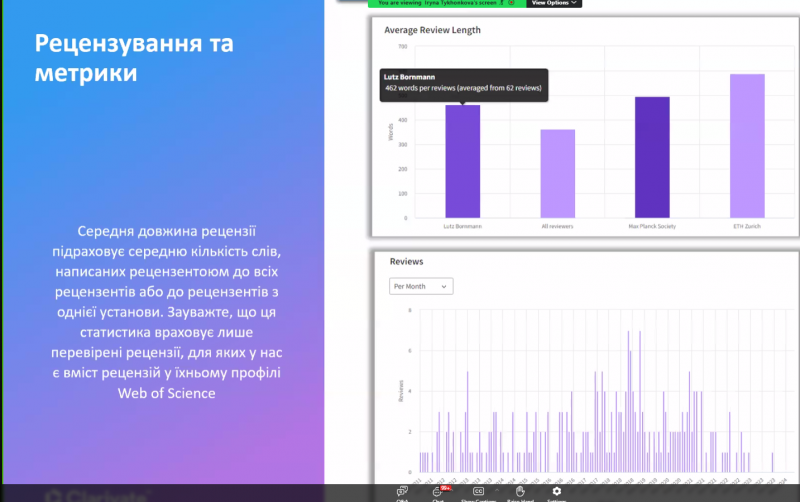Click the 'All reviewers' axis label
This screenshot has width=800, height=502.
pos(557,226)
